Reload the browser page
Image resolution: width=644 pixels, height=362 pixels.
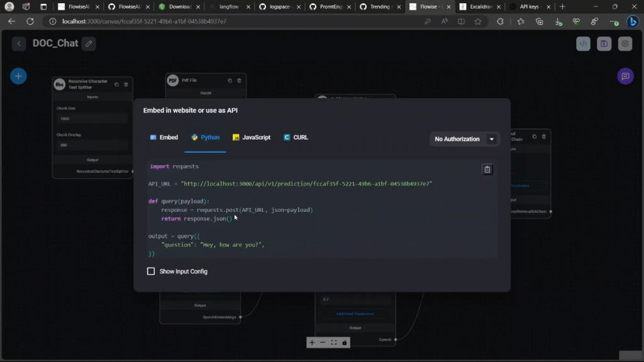30,21
